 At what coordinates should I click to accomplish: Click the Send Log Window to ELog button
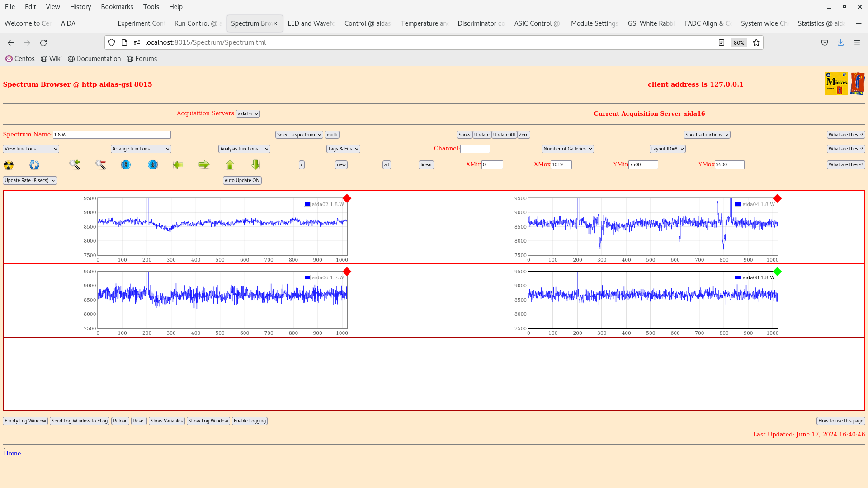[x=79, y=421]
